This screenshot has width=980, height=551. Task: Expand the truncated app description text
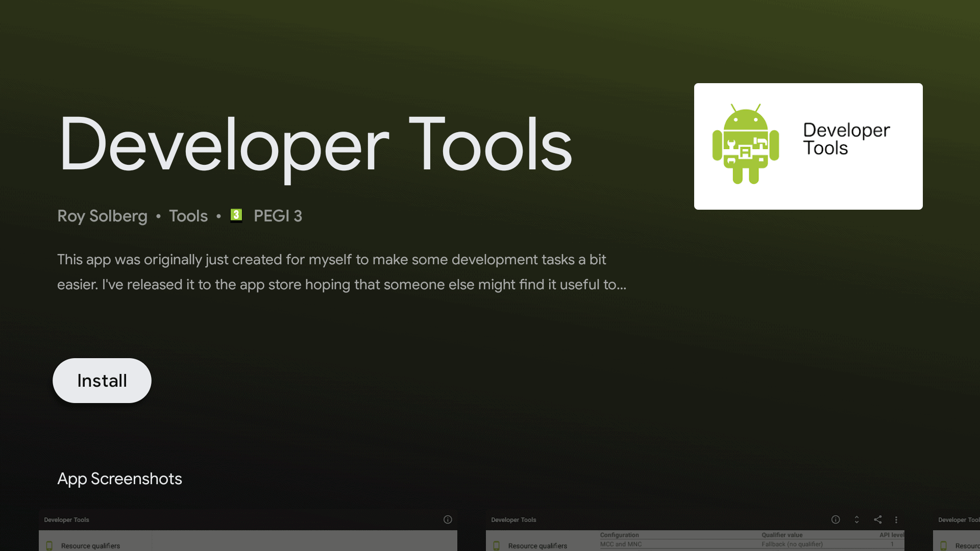[x=341, y=272]
